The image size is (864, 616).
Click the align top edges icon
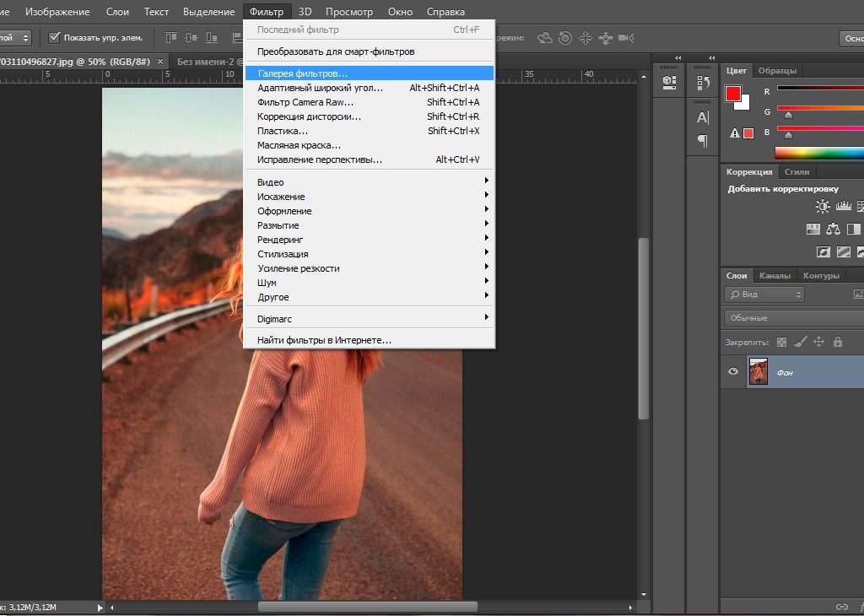[x=171, y=36]
